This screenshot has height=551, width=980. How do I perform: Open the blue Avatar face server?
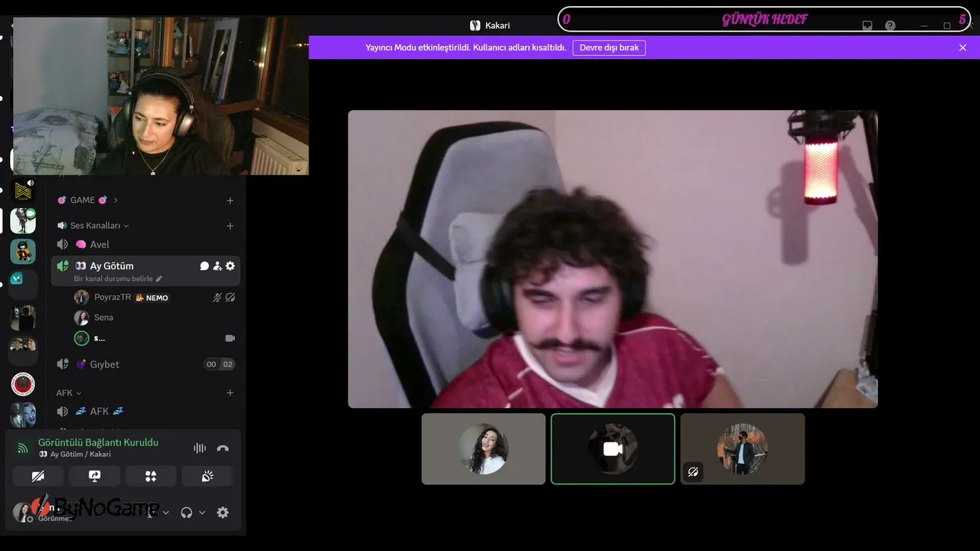click(x=23, y=415)
